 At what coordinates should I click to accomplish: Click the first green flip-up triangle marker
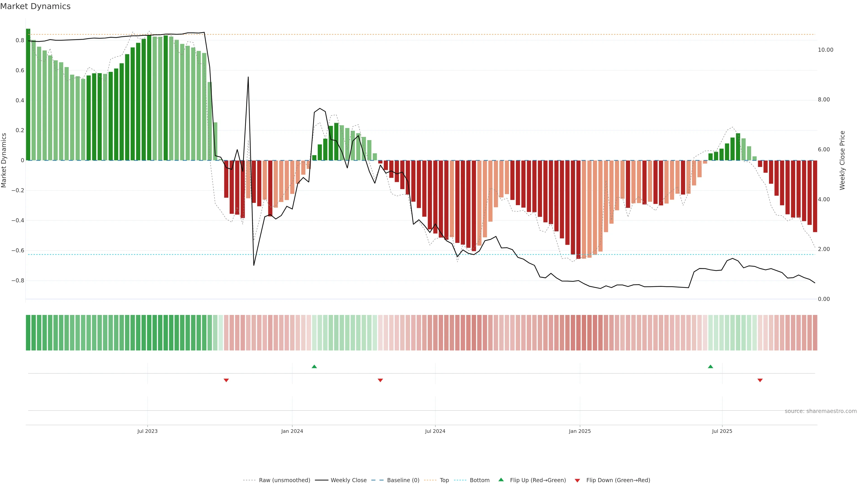click(x=314, y=366)
